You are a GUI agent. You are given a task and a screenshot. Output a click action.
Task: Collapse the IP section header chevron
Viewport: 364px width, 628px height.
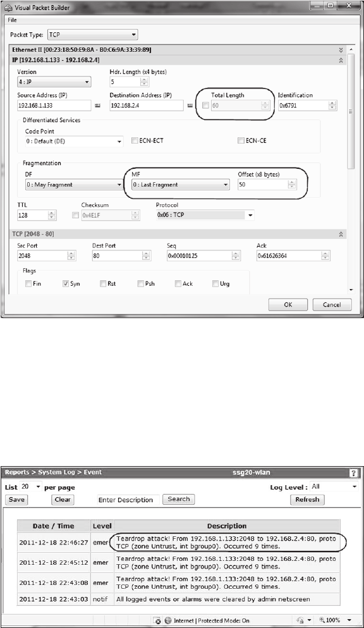coord(341,60)
